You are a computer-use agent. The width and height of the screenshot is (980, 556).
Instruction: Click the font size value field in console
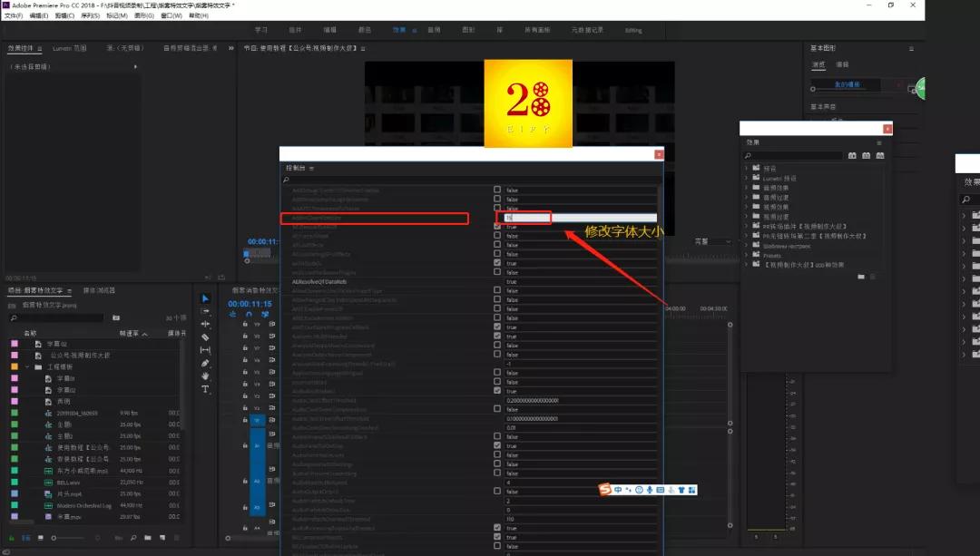[580, 218]
